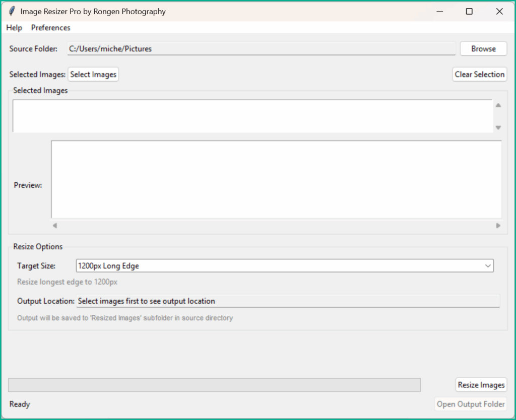Click the Preview right scroll arrow
Screen dimensions: 516x420
pos(498,226)
